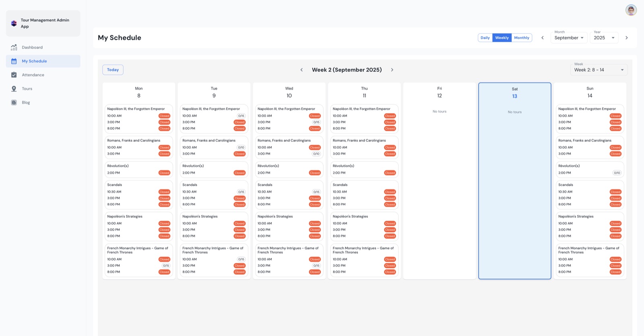Click Sunday's Scandals 8:00 PM slot
The height and width of the screenshot is (336, 644).
[590, 205]
